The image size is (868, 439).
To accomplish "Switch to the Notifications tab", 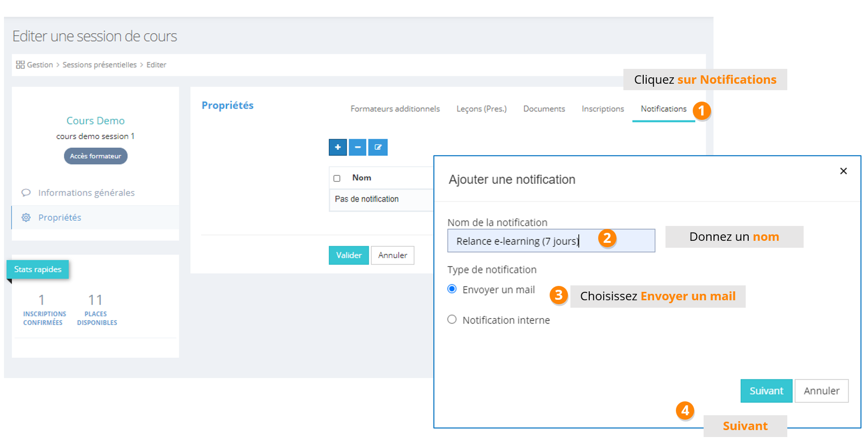I will 664,109.
